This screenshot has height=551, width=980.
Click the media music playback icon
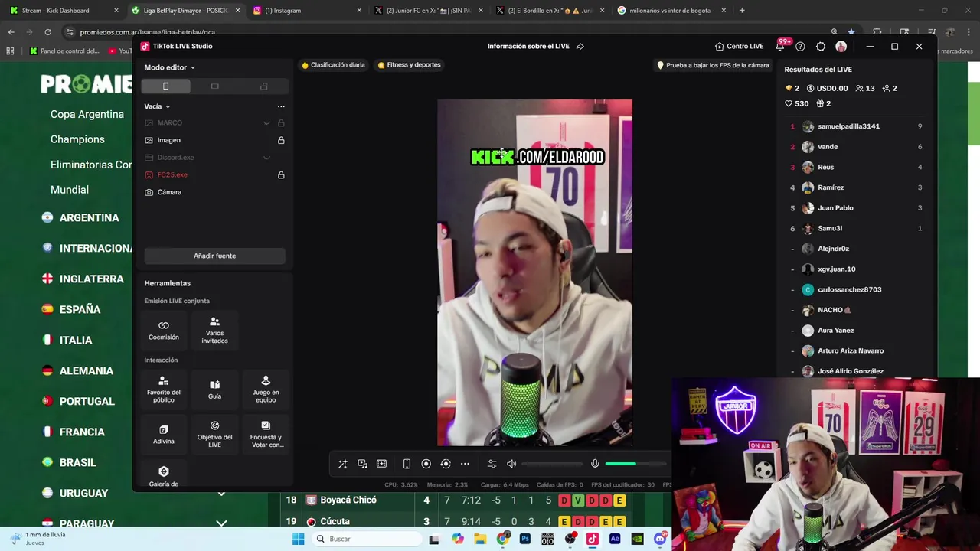(362, 464)
